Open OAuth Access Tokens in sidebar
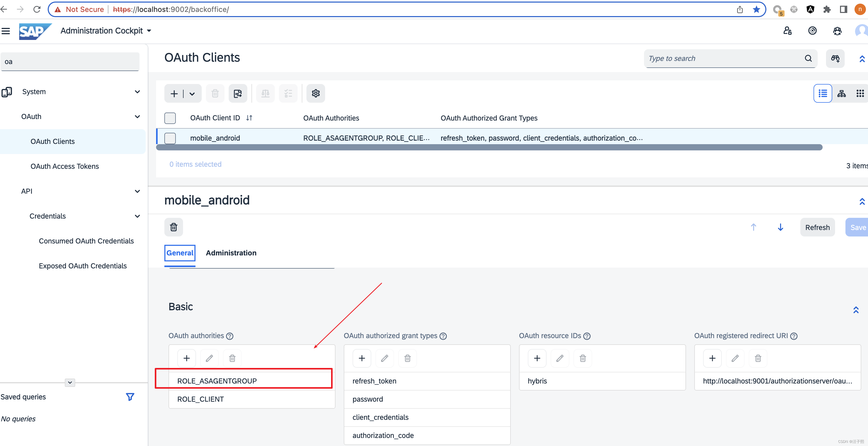Screen dimensions: 868x446 coord(64,166)
